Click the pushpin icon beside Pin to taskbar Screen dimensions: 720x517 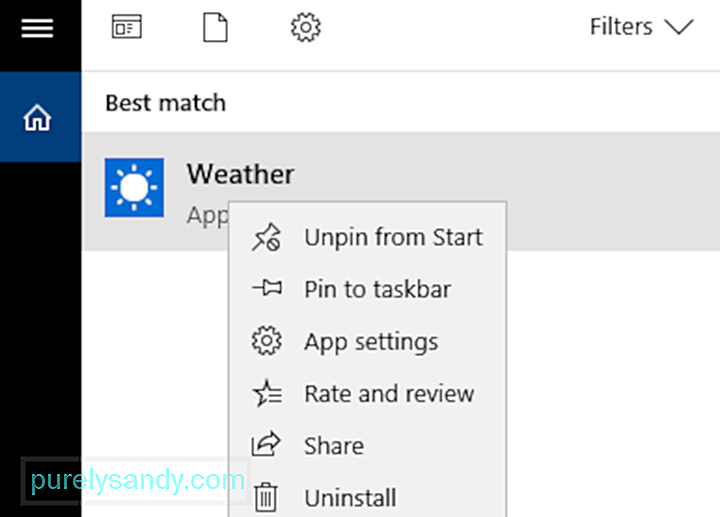tap(267, 288)
